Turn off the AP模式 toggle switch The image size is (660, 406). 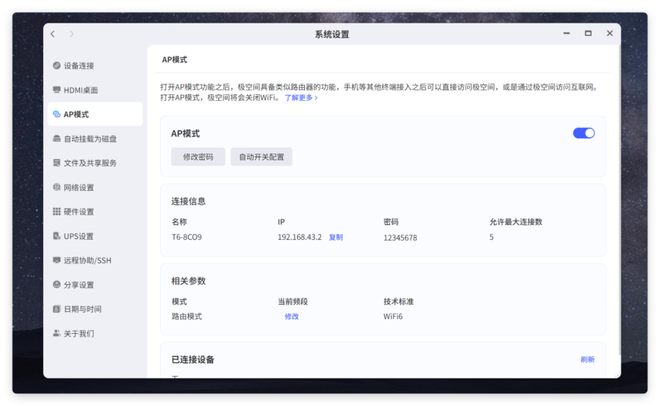[x=583, y=133]
